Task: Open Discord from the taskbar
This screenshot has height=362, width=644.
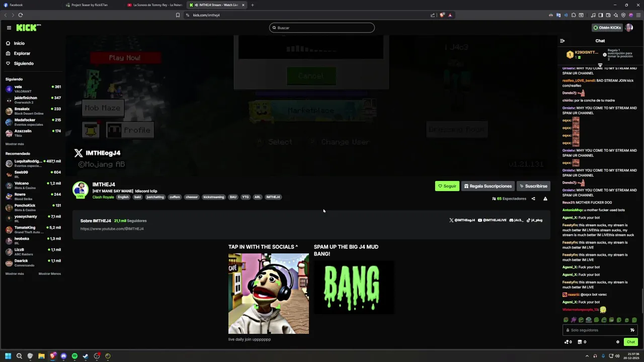Action: click(63, 356)
